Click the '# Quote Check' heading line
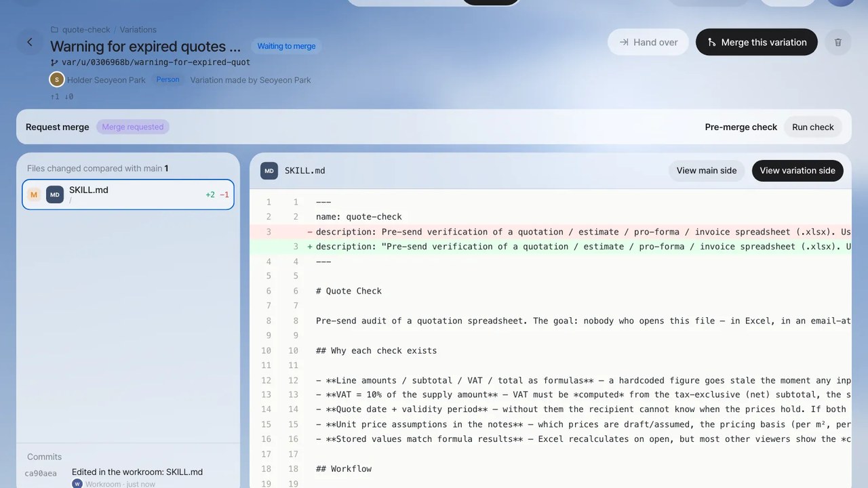 point(349,291)
